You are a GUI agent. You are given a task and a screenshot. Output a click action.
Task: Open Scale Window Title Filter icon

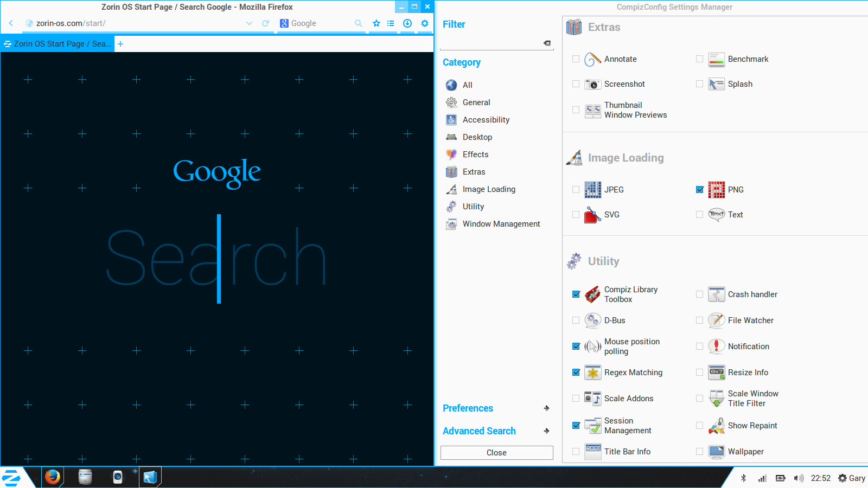[x=716, y=399]
